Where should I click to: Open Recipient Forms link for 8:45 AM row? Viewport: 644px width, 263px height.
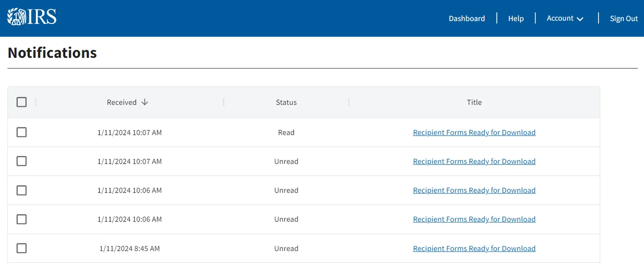click(x=474, y=248)
